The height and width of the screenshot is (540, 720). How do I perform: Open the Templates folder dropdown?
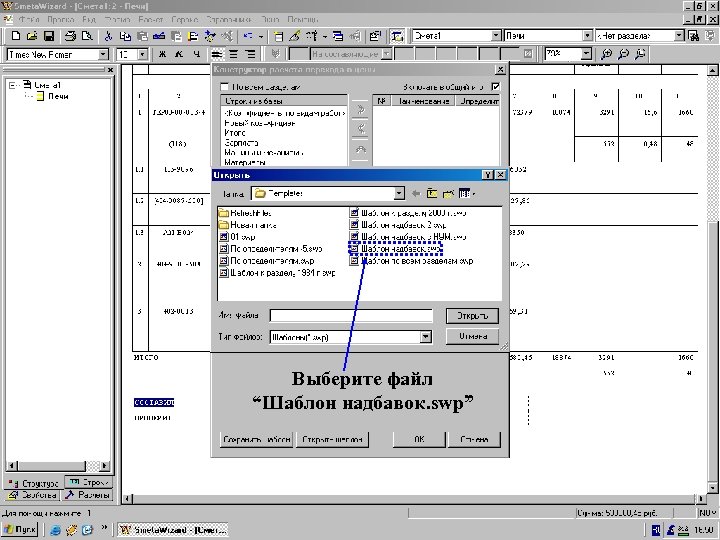(x=399, y=193)
